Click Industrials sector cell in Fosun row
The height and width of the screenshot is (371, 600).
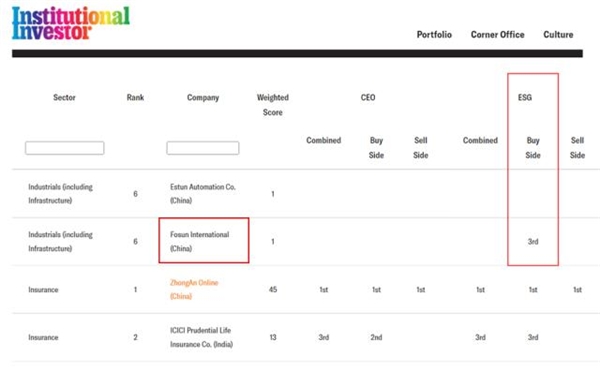point(60,241)
